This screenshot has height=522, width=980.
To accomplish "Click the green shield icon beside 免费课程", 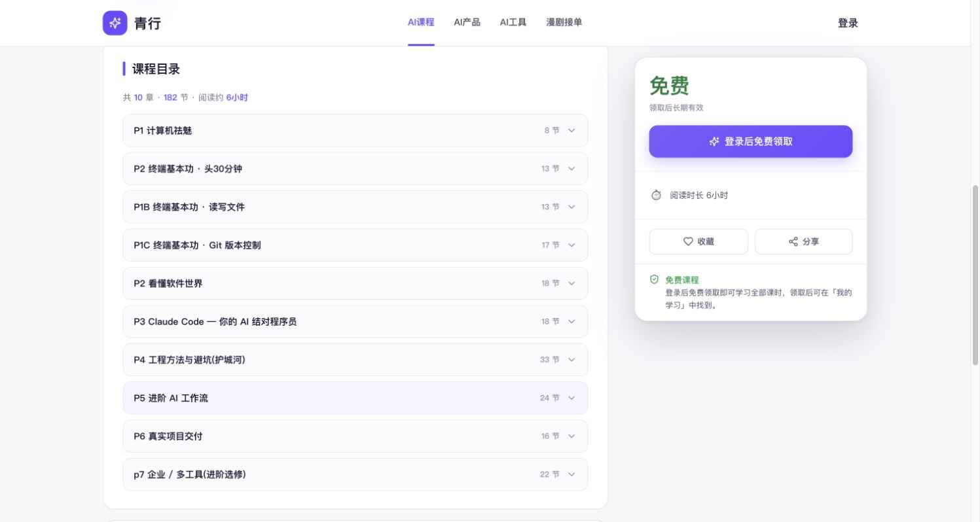I will (x=654, y=279).
